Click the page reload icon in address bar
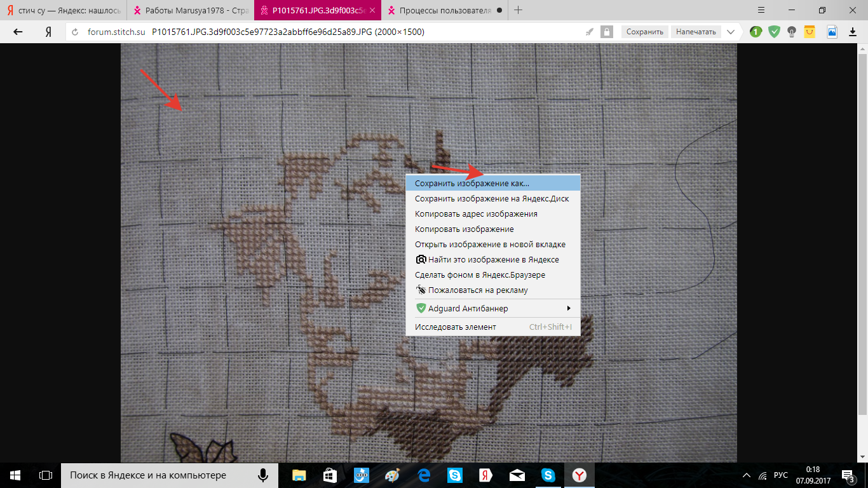868x488 pixels. (x=75, y=32)
